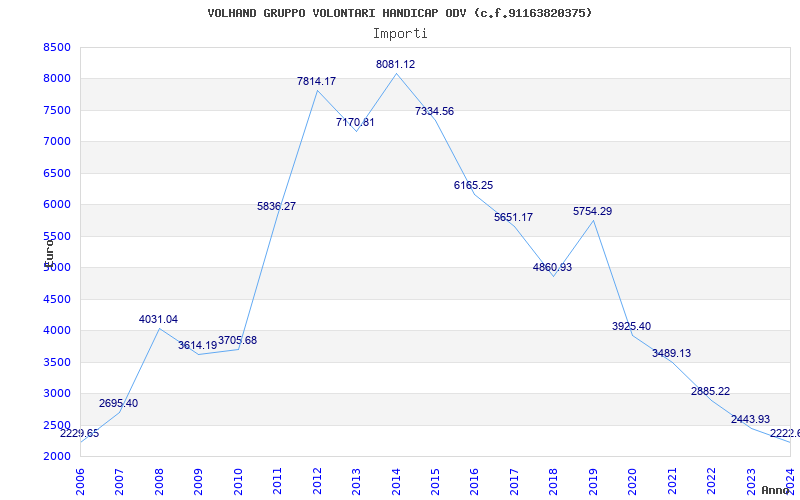The width and height of the screenshot is (800, 500).
Task: Click the 3000 y-axis tick label
Action: click(x=56, y=393)
